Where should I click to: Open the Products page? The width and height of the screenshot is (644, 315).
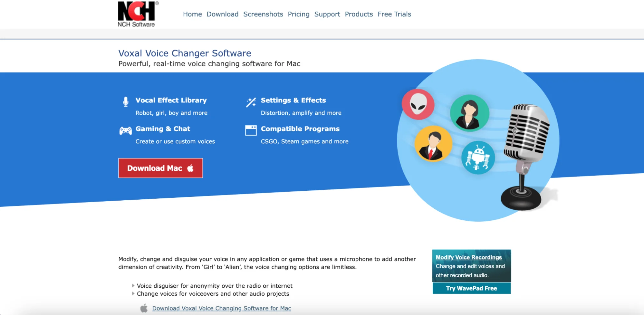pyautogui.click(x=359, y=14)
